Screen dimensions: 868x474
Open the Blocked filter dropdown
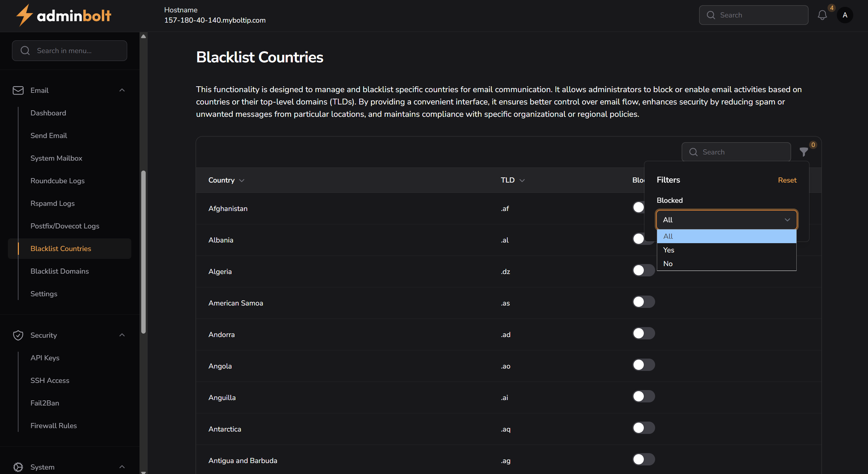pos(726,220)
